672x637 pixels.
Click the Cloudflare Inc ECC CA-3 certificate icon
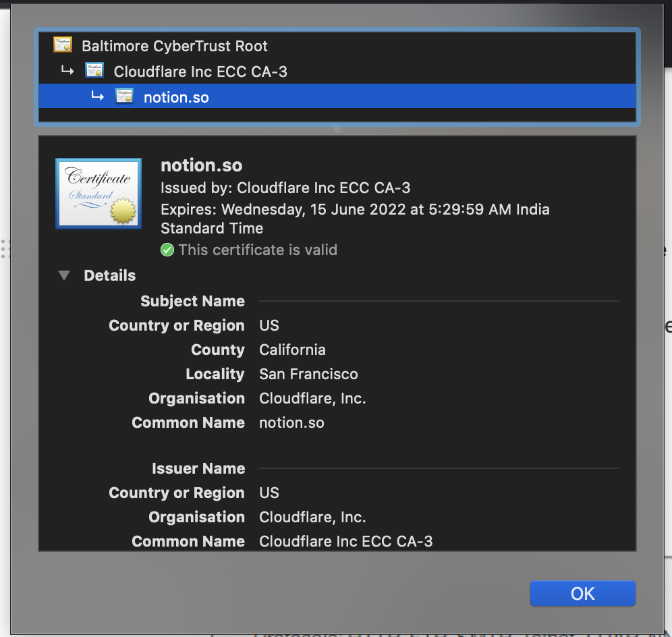tap(94, 70)
